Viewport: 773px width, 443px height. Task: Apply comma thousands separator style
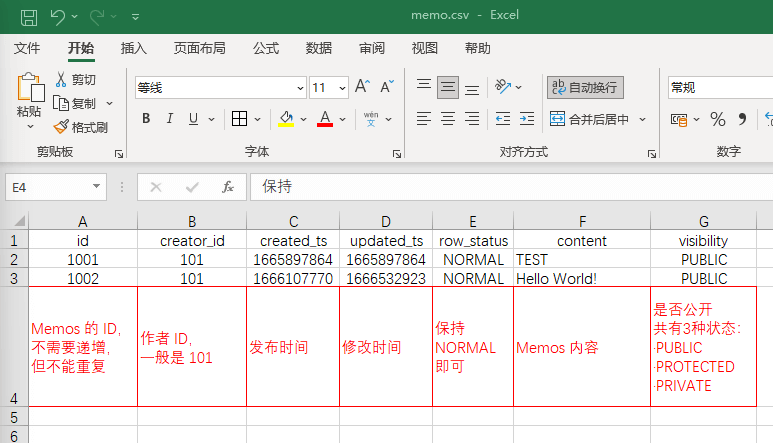tap(742, 119)
